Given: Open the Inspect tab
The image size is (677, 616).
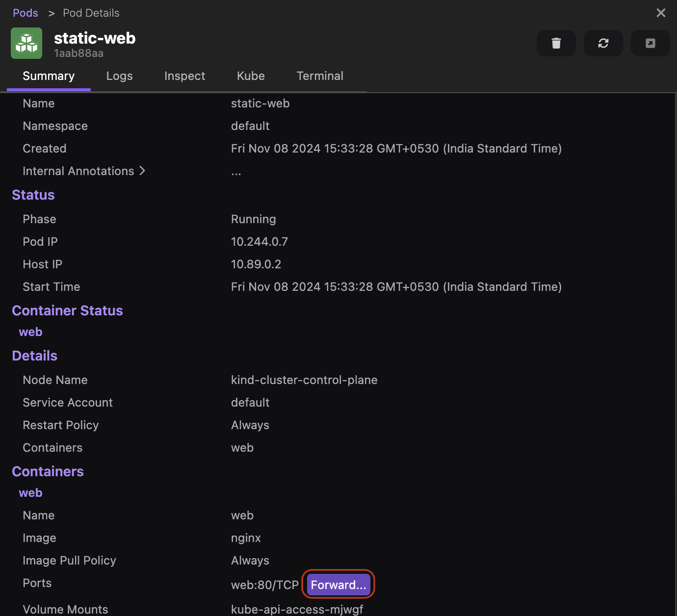Looking at the screenshot, I should tap(184, 76).
